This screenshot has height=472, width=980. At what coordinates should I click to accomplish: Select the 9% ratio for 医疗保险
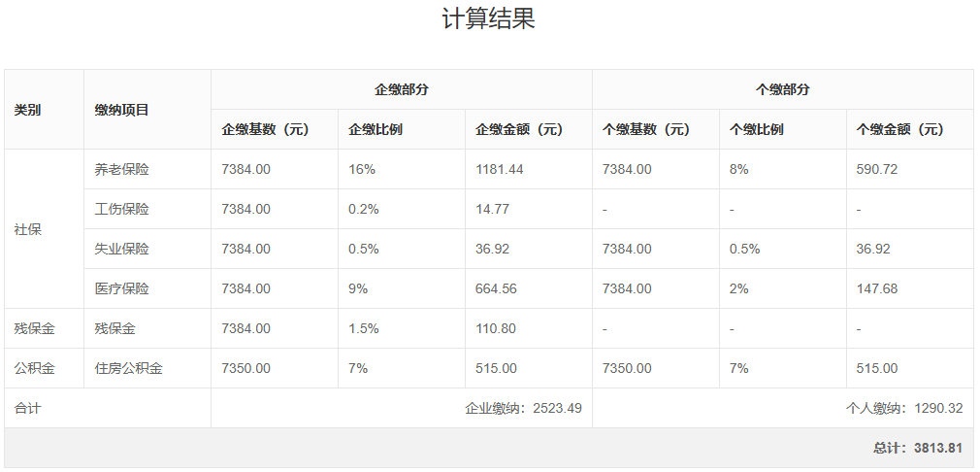tap(358, 288)
